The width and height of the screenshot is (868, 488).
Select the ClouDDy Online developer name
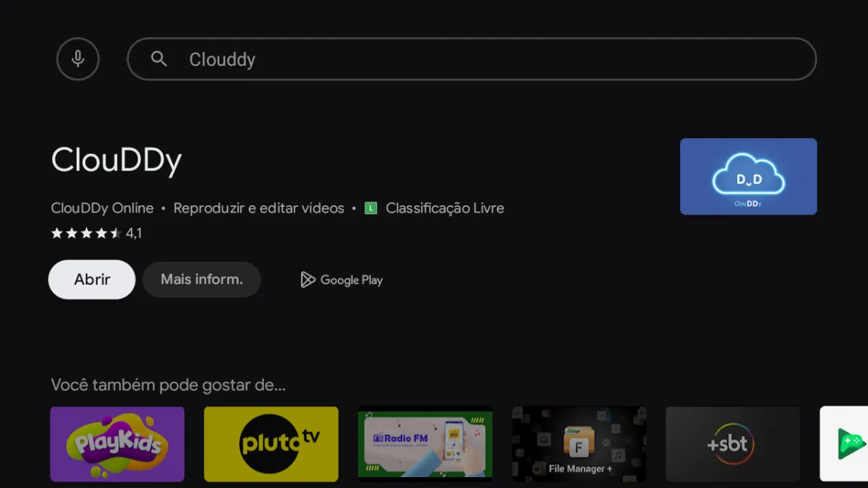click(x=102, y=208)
